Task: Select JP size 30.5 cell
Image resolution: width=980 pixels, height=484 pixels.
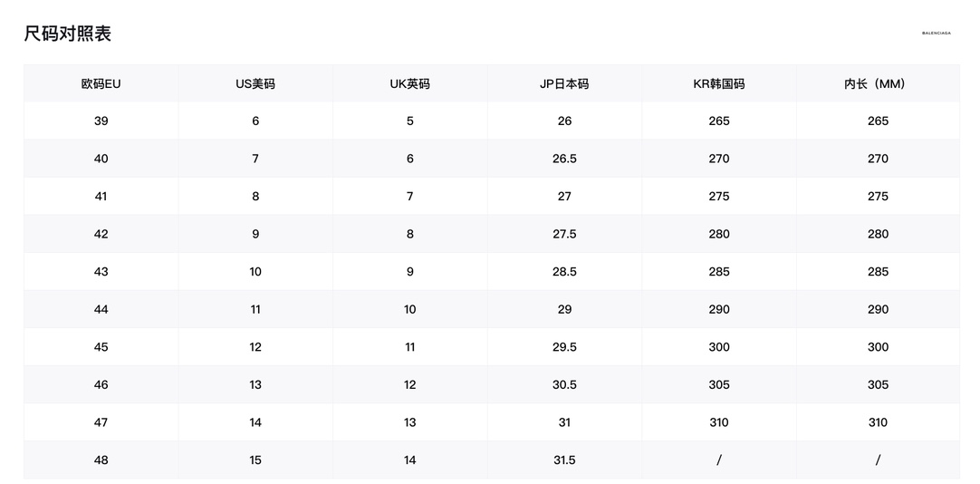Action: pyautogui.click(x=564, y=385)
